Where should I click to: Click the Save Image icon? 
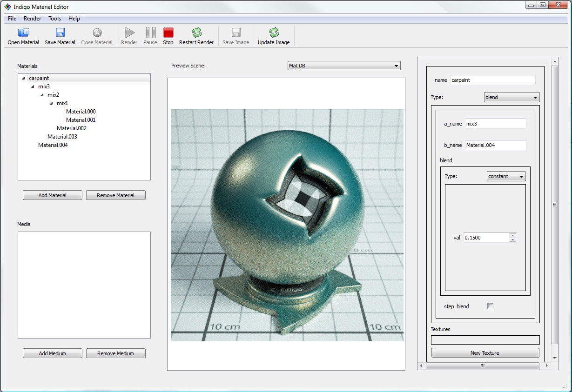(x=236, y=33)
